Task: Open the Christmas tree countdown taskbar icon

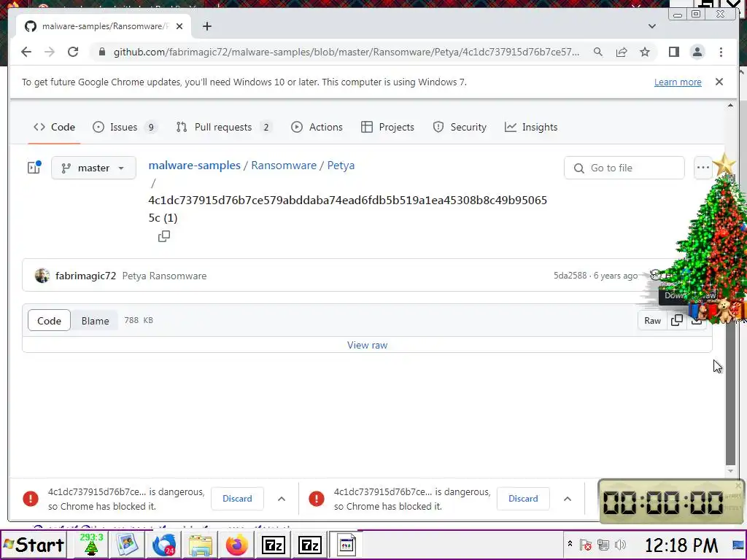Action: 91,545
